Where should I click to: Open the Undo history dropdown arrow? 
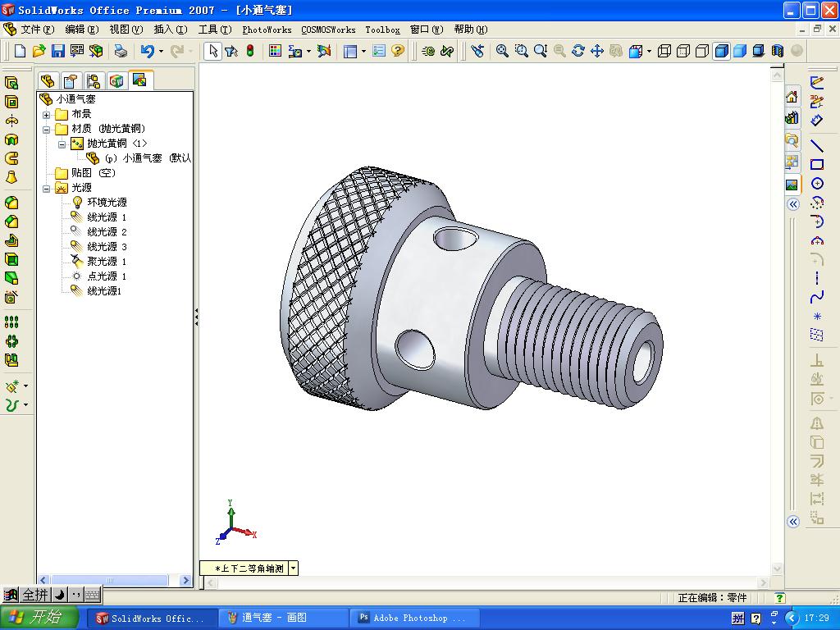161,52
